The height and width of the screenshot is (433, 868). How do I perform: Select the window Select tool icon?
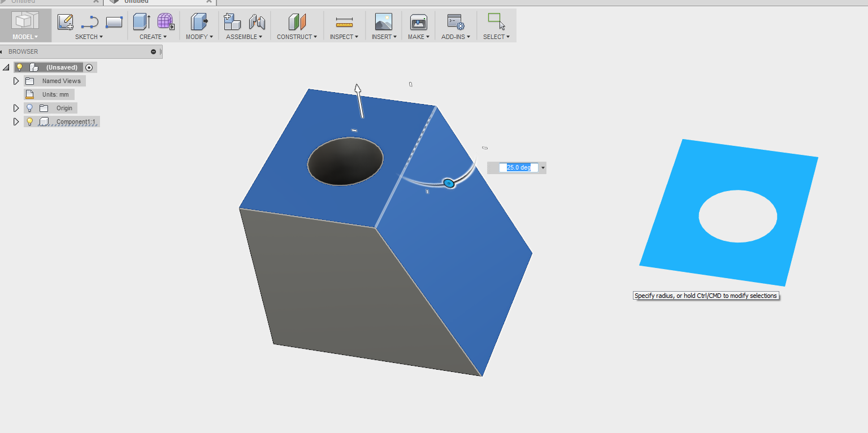coord(496,21)
